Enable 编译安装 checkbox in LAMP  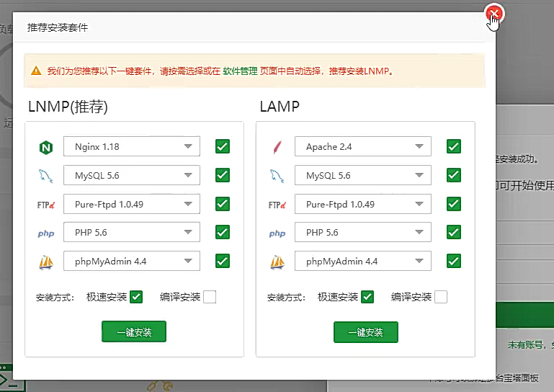(441, 297)
